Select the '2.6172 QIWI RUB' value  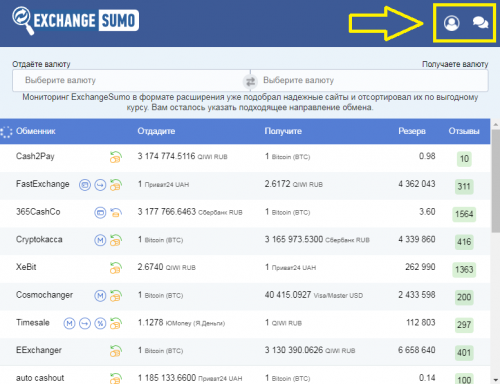[x=294, y=184]
